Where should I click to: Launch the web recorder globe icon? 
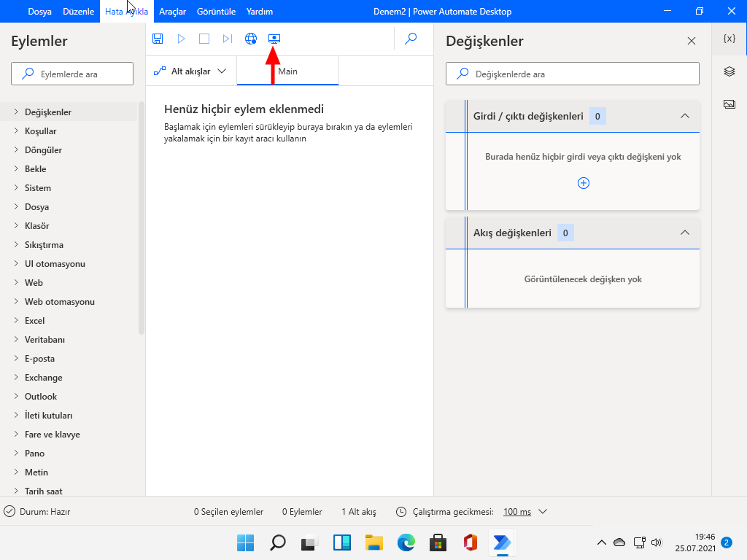point(251,39)
